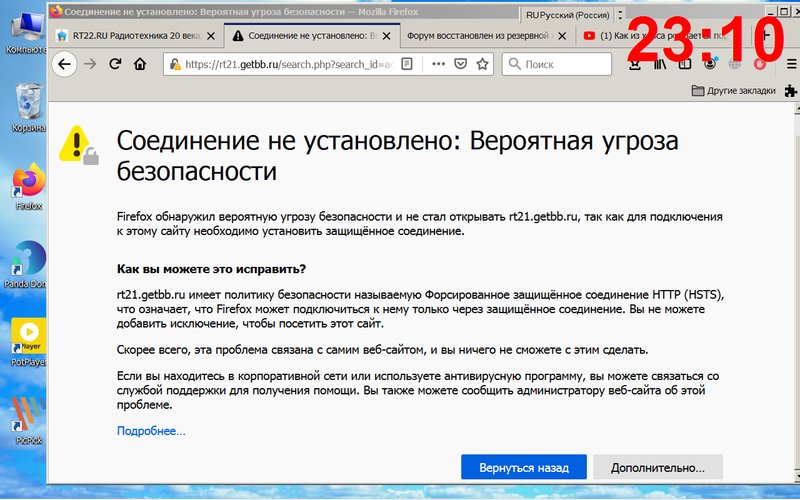
Task: Open the Firefox home page
Action: point(140,64)
